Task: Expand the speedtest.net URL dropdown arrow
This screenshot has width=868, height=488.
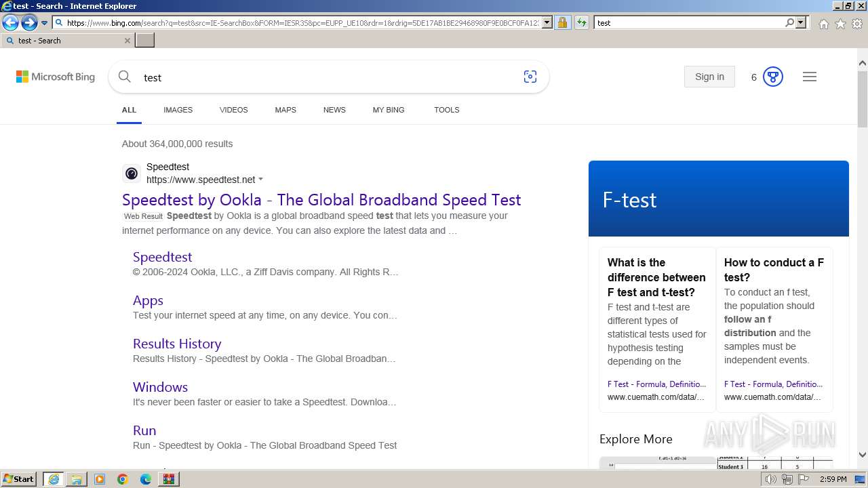Action: coord(260,180)
